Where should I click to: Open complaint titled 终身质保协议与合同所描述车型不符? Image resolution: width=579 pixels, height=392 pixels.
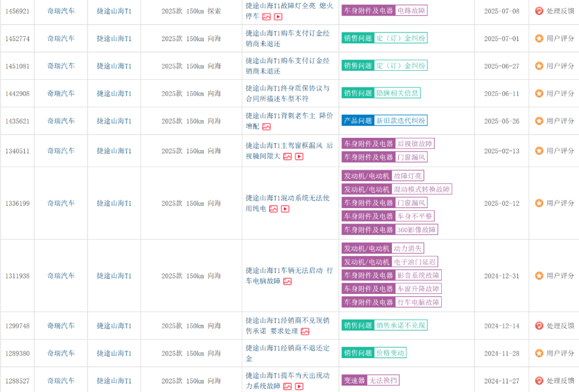pos(287,93)
